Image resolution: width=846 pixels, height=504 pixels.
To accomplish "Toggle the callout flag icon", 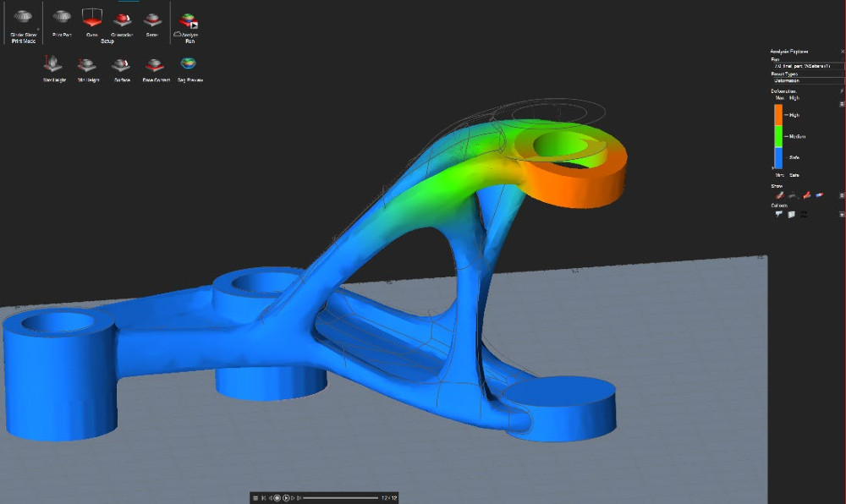I will (778, 215).
